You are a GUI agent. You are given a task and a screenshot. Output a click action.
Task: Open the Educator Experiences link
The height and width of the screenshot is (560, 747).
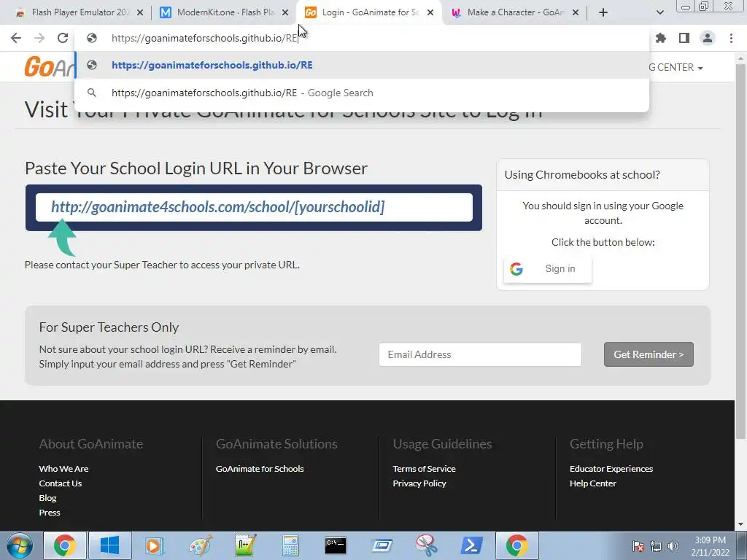click(x=611, y=469)
